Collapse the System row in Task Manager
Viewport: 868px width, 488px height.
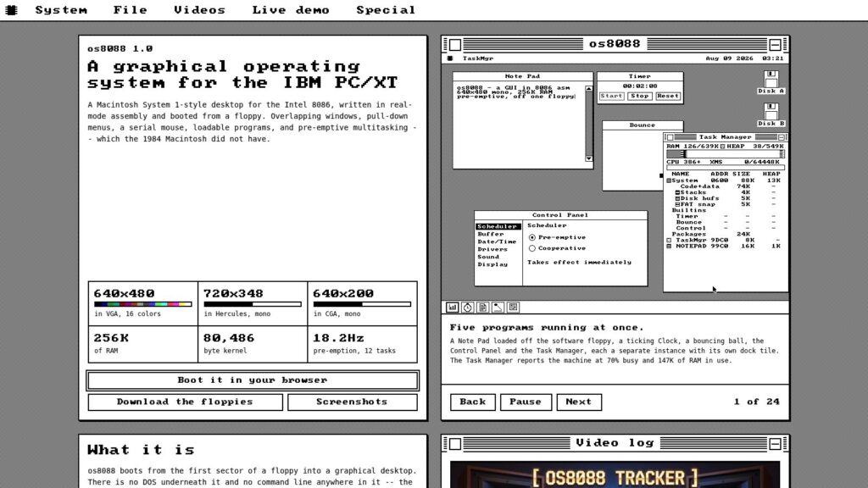(x=669, y=181)
